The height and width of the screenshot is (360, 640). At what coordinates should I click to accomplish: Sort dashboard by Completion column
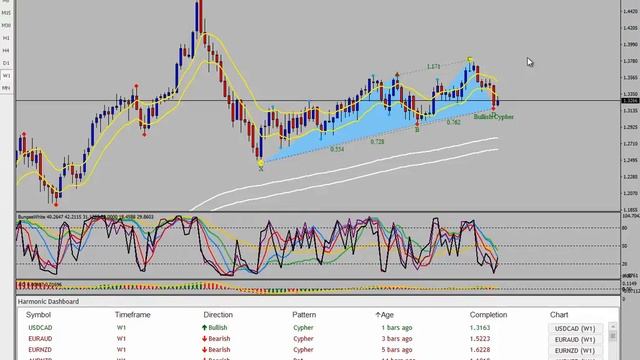coord(488,315)
